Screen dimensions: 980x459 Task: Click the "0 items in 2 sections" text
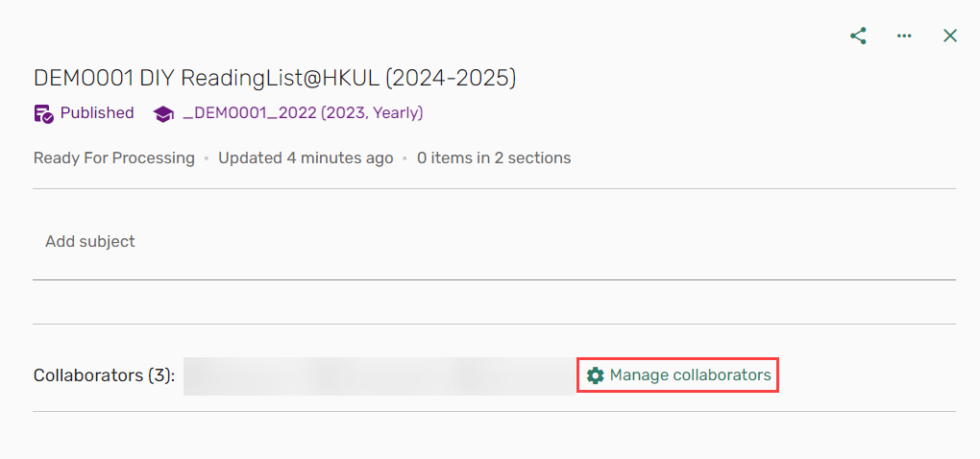coord(494,157)
